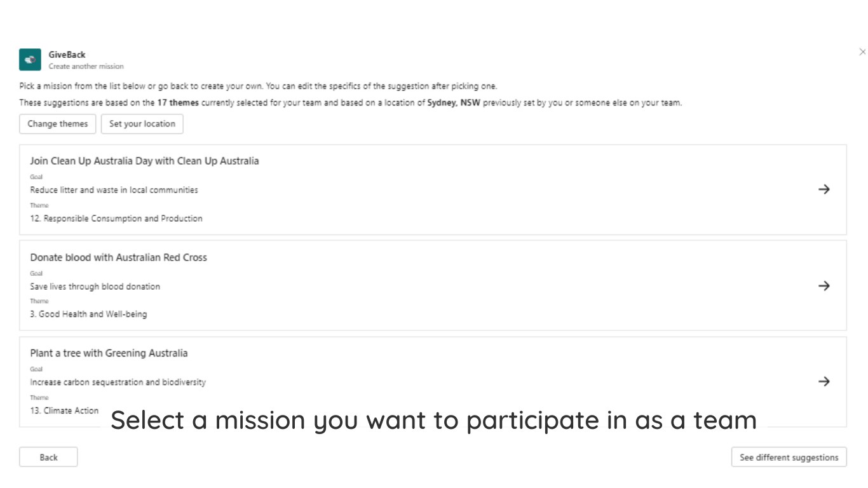Select the Clean Up Australia Day mission arrow
Screen dimensions: 868x488
[824, 189]
